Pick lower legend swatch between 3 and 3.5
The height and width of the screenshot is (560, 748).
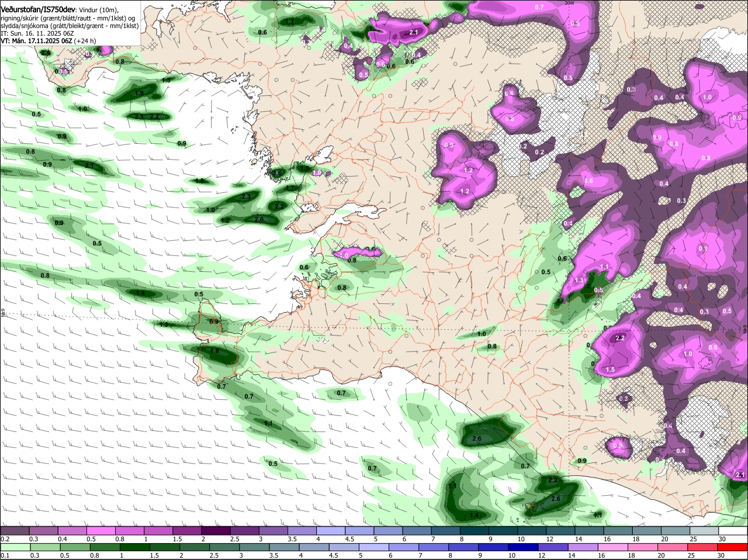(255, 547)
